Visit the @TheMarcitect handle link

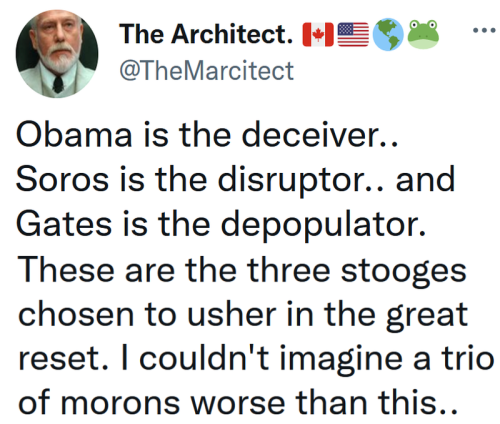coord(206,71)
